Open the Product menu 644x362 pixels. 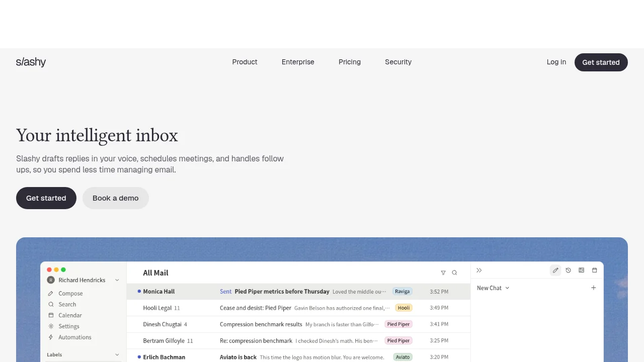tap(245, 62)
